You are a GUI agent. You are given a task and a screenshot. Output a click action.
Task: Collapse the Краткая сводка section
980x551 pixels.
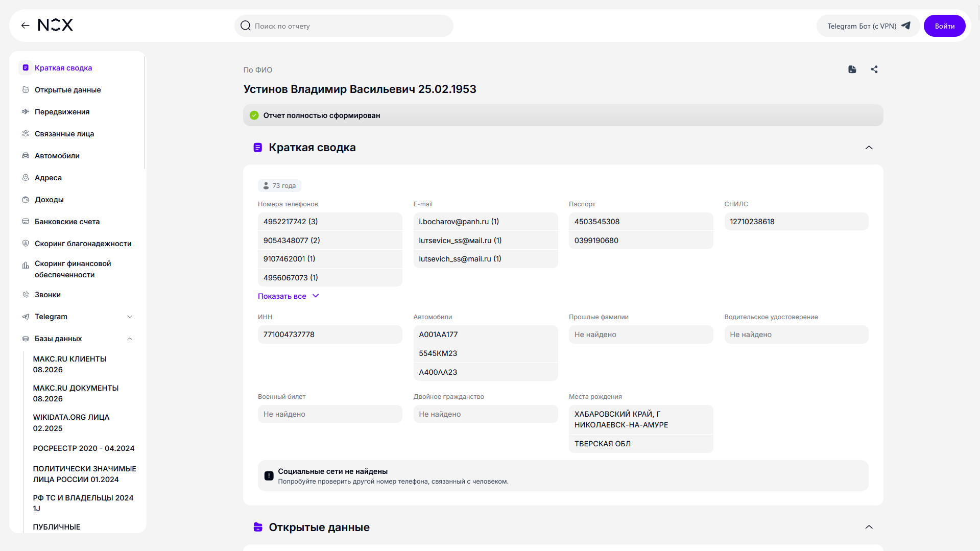click(869, 148)
